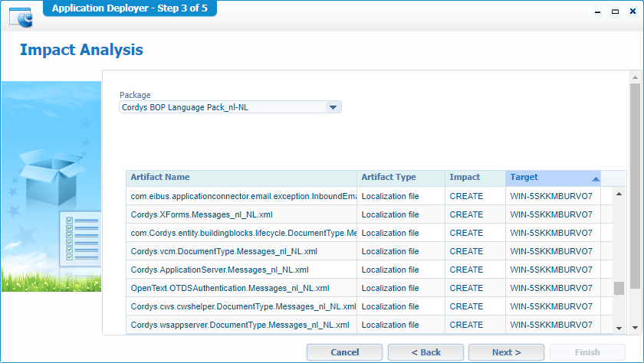Click Localization file cell of Cordys.wsappserver row
Viewport: 644px width, 363px height.
coord(401,325)
